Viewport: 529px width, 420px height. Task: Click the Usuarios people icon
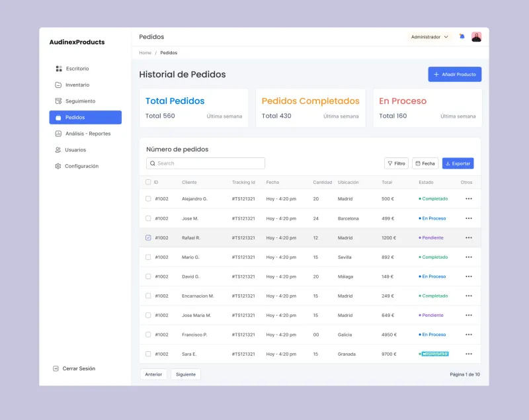pos(58,149)
